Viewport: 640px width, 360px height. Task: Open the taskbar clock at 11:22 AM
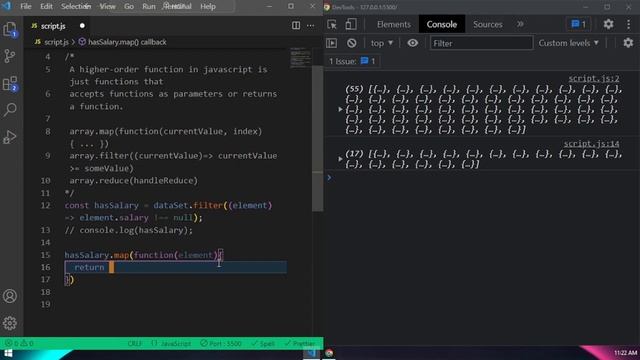625,353
